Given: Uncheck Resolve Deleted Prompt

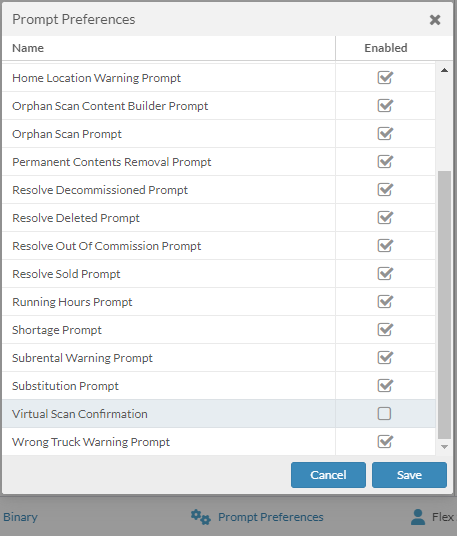Looking at the screenshot, I should pyautogui.click(x=385, y=218).
